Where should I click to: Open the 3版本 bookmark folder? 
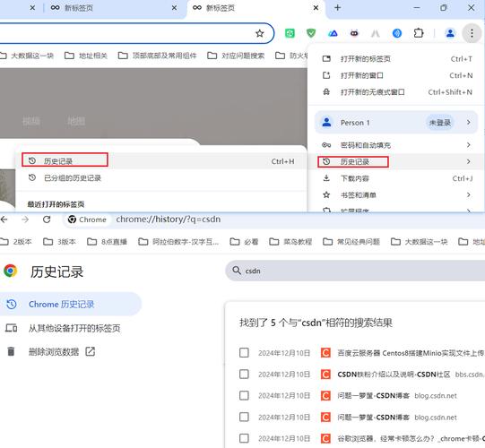click(x=59, y=241)
